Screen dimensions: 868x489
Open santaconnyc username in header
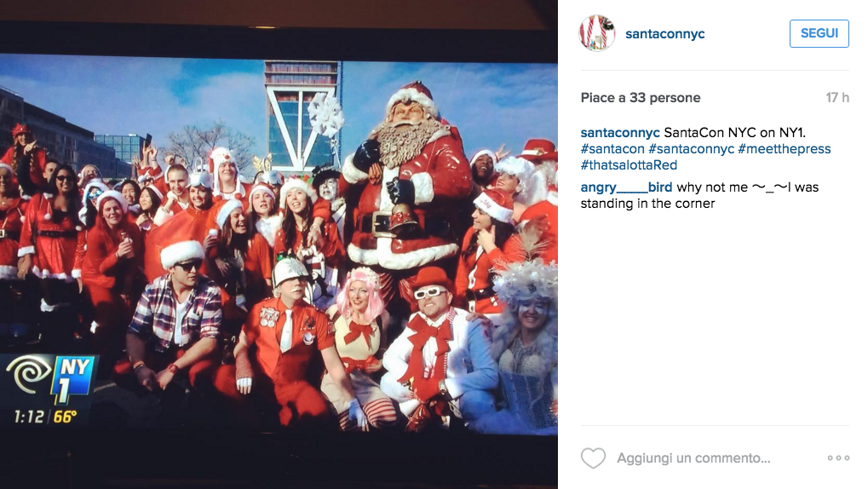coord(664,34)
